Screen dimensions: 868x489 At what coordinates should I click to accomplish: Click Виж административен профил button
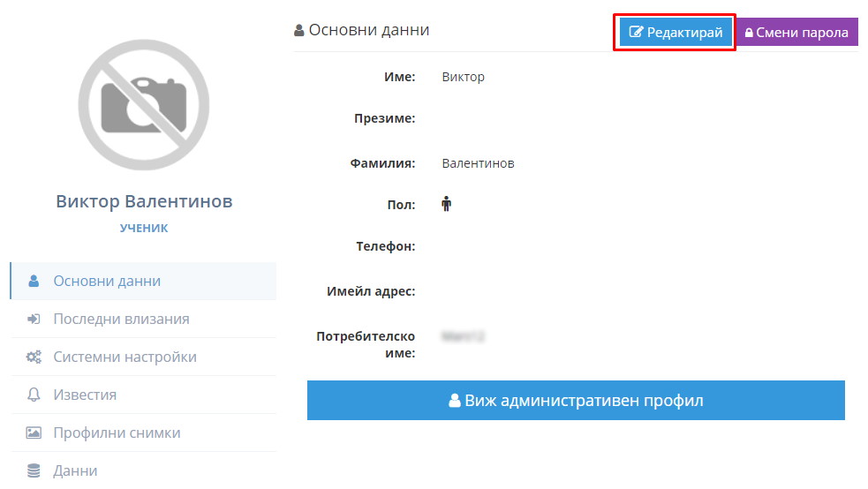pos(576,400)
